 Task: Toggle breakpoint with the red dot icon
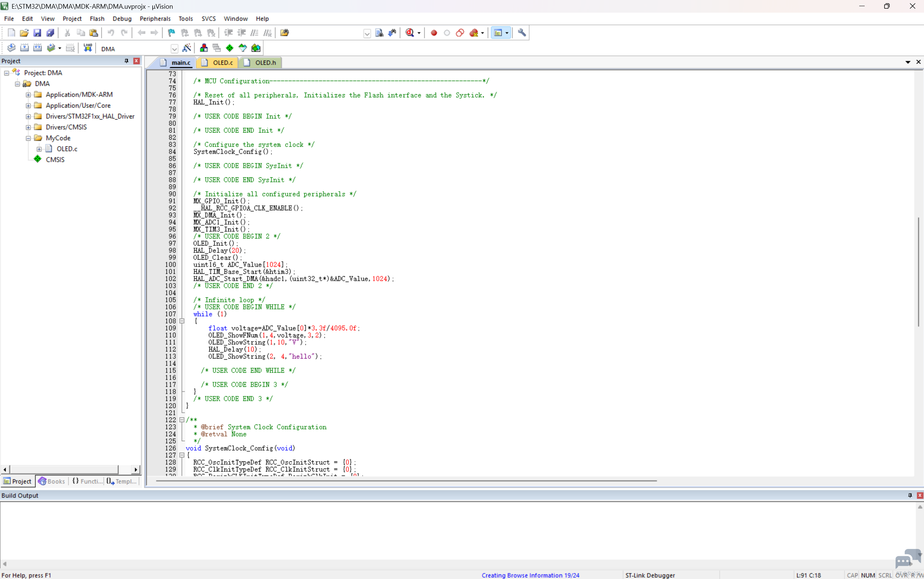point(433,33)
